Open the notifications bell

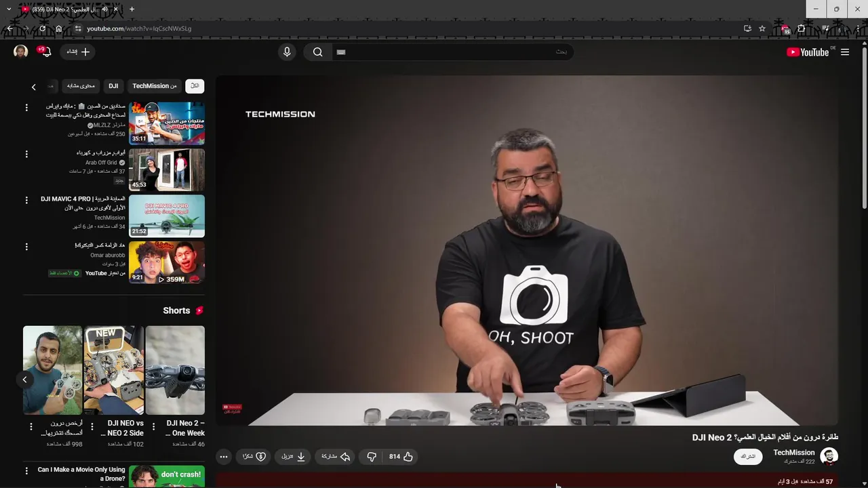[45, 52]
